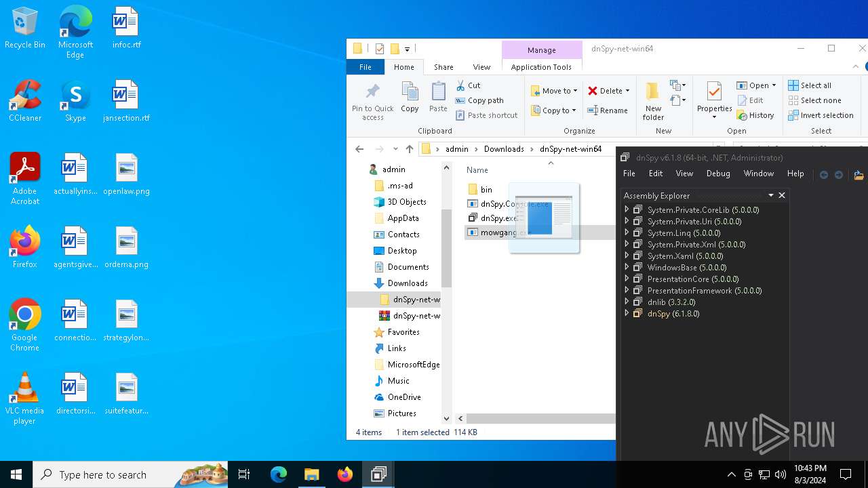
Task: Switch to the View ribbon tab
Action: click(481, 67)
